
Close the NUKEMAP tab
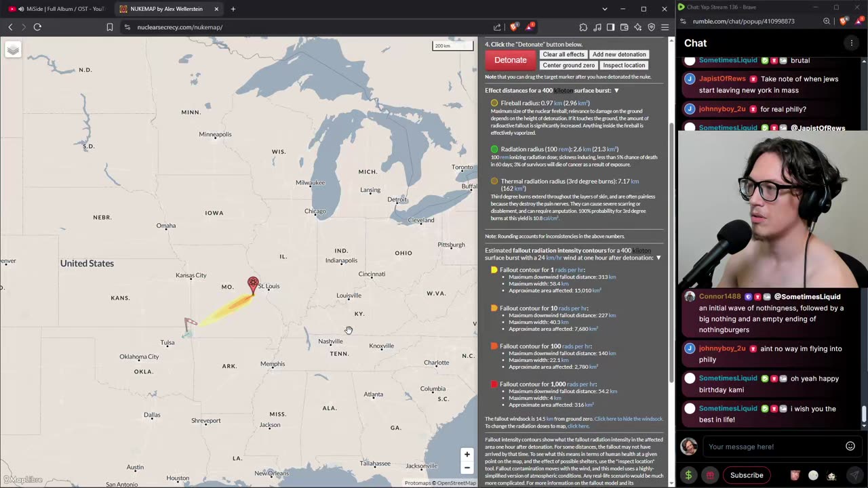[216, 9]
